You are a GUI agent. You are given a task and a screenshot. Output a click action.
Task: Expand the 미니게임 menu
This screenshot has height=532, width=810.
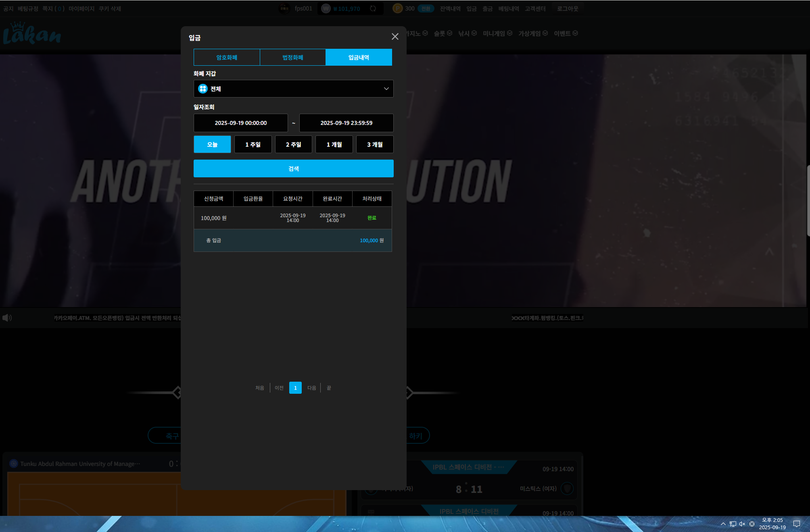click(x=497, y=33)
